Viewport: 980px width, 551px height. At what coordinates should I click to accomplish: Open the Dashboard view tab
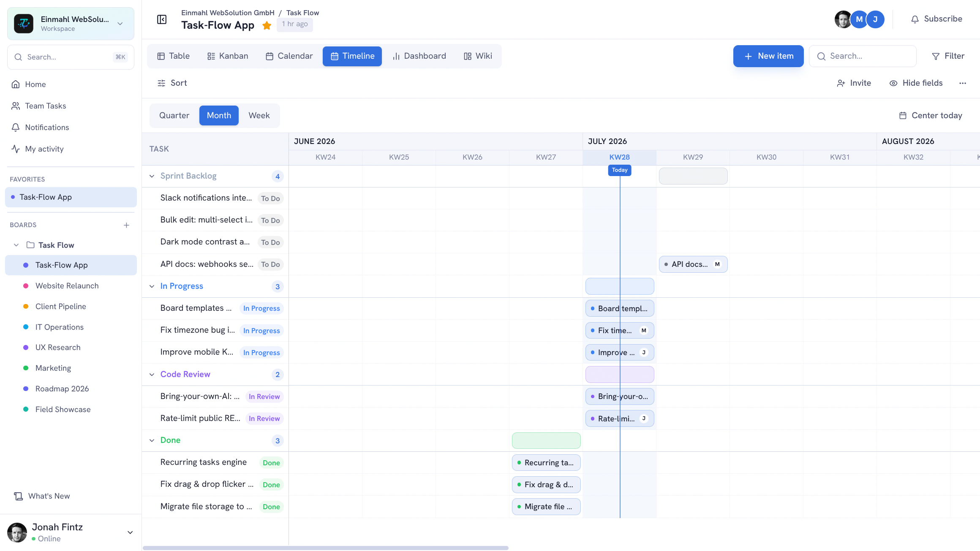(x=419, y=56)
